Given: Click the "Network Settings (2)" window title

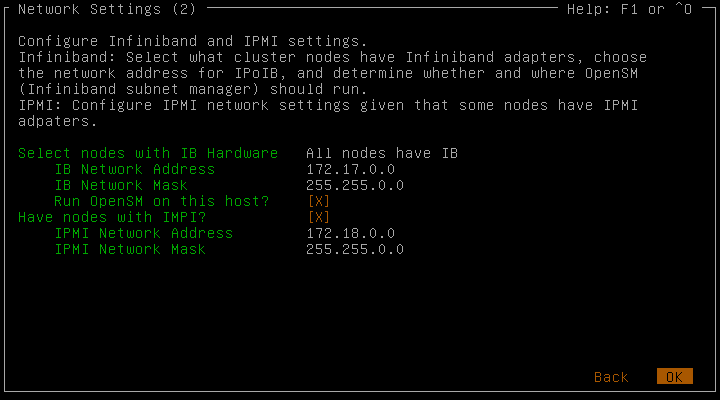Looking at the screenshot, I should coord(107,9).
